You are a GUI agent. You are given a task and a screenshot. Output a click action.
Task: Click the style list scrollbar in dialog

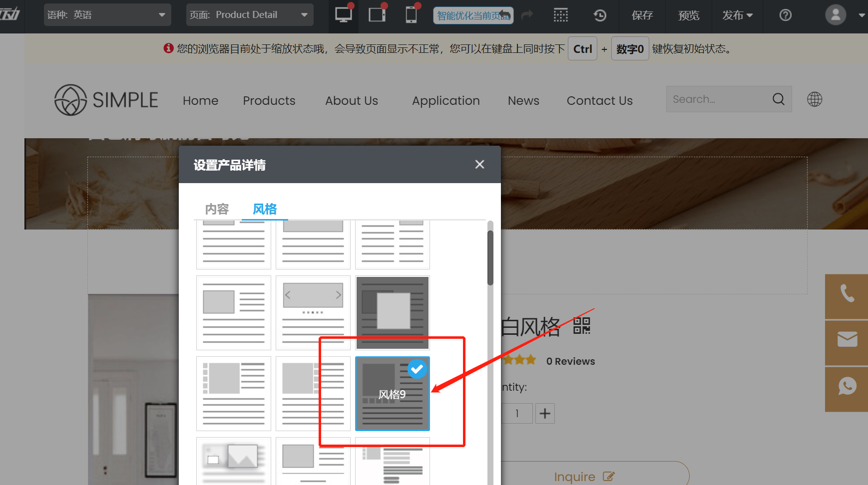tap(490, 257)
